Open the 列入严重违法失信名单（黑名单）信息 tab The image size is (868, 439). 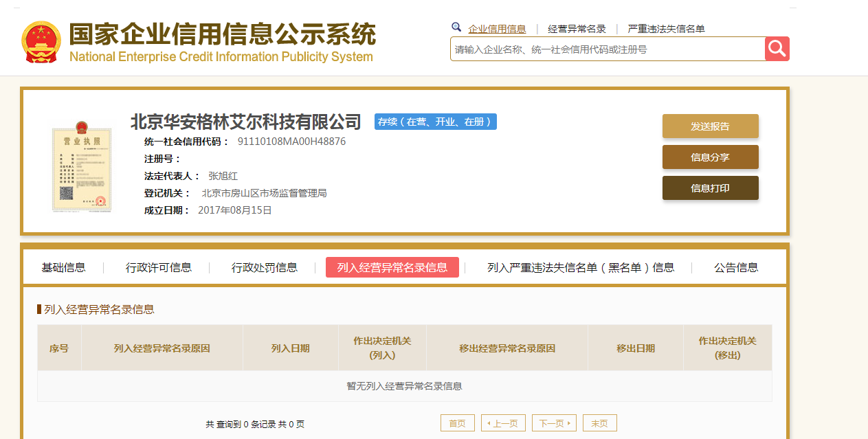click(x=581, y=267)
